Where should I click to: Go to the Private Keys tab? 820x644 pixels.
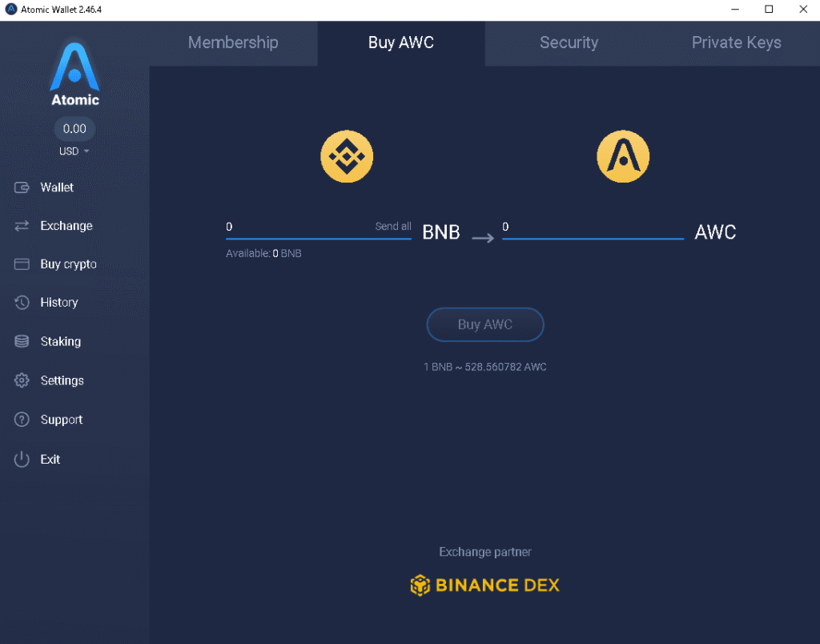coord(736,43)
